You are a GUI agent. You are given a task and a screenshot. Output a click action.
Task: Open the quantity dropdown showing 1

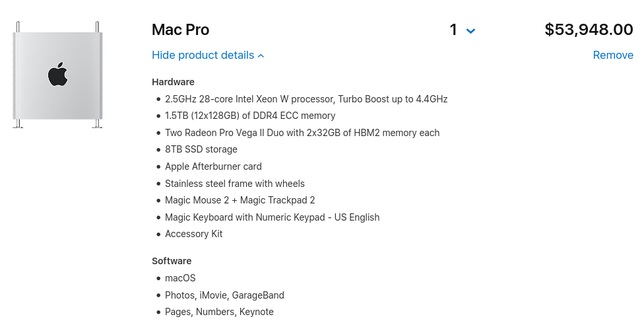(463, 30)
